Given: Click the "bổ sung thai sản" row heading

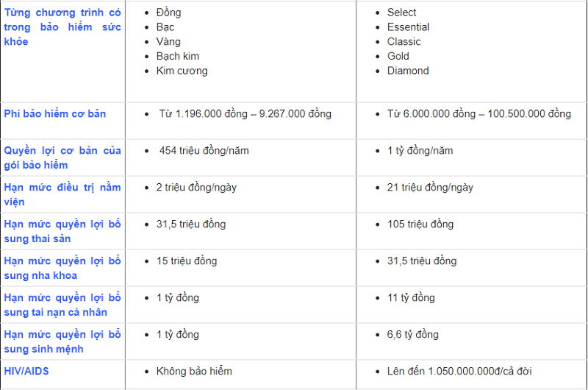Looking at the screenshot, I should 62,232.
